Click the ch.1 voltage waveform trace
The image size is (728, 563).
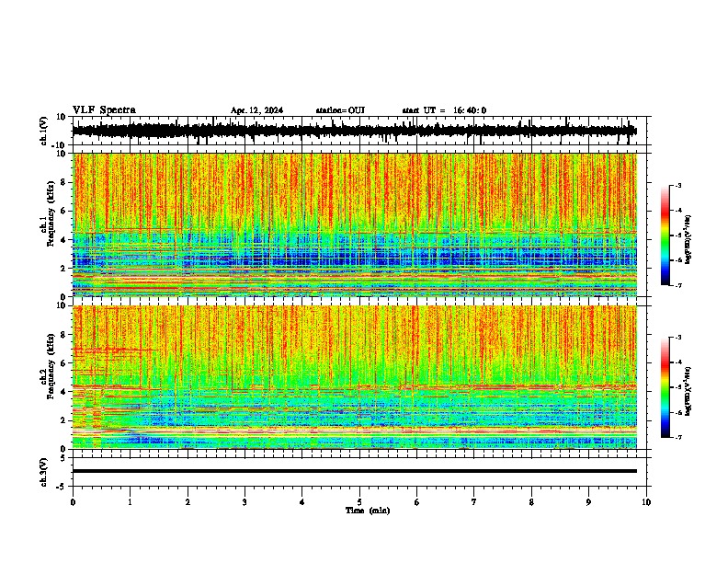354,131
